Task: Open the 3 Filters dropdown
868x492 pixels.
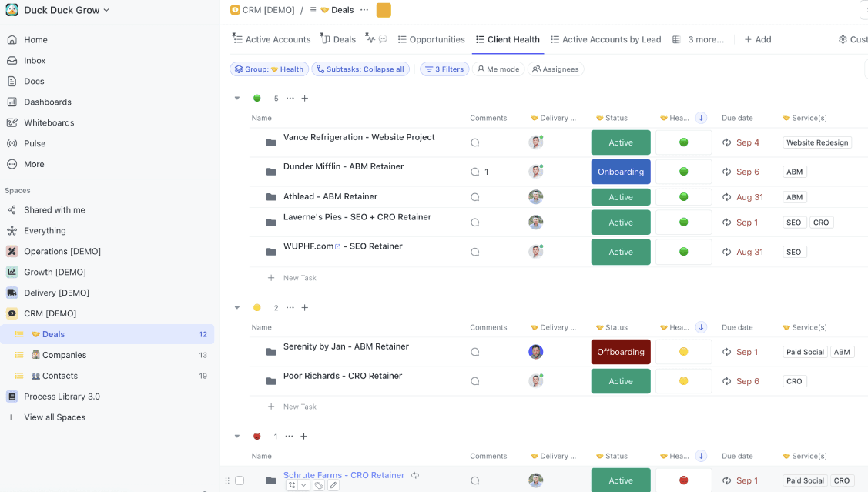Action: (444, 69)
